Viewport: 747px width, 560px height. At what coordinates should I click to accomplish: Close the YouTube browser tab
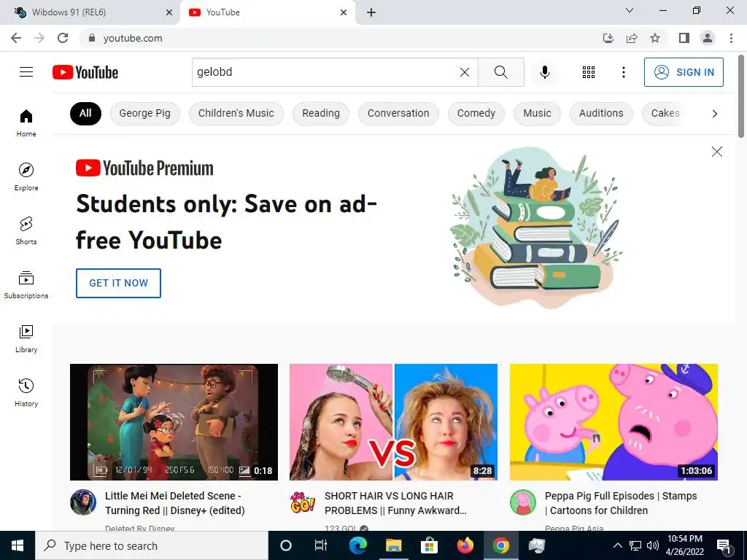(344, 12)
